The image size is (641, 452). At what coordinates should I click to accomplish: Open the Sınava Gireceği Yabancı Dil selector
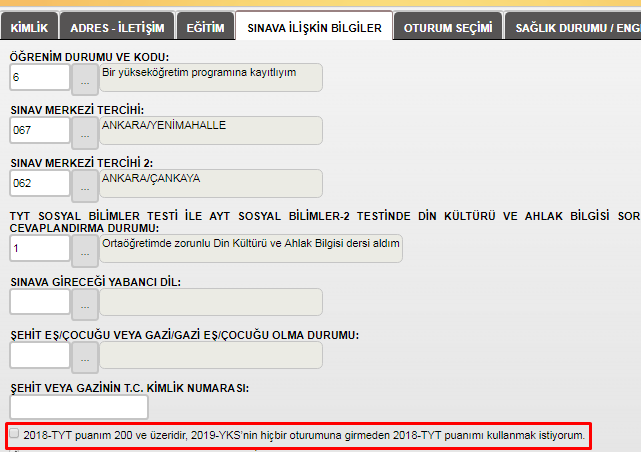[x=84, y=302]
